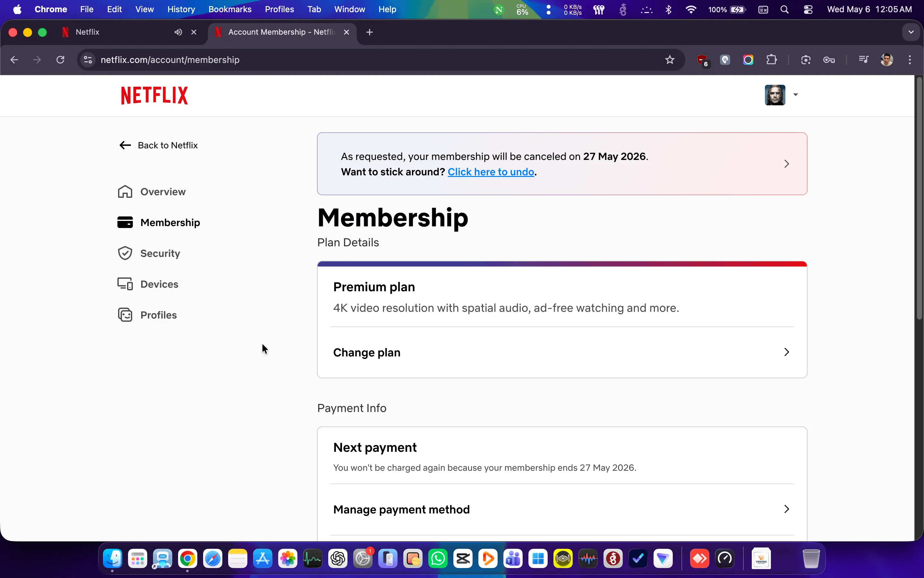Image resolution: width=924 pixels, height=578 pixels.
Task: Click the Devices icon in sidebar
Action: (x=125, y=284)
